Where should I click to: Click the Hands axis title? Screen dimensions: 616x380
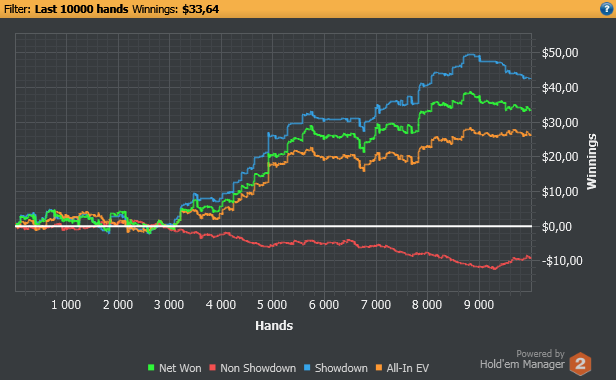point(274,326)
